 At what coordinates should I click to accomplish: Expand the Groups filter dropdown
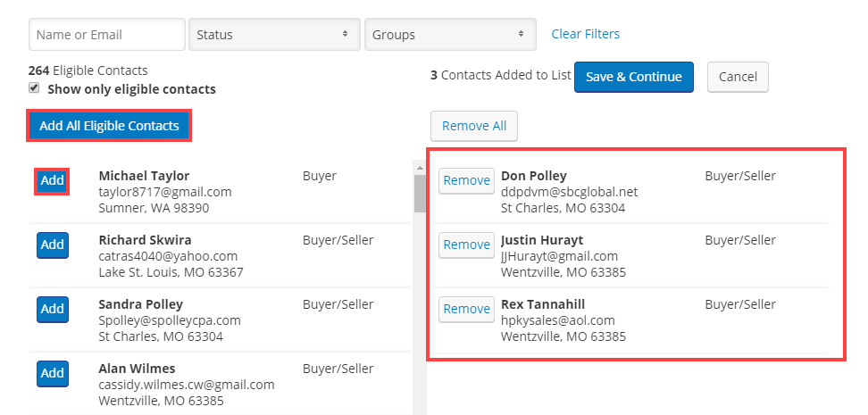pos(450,35)
